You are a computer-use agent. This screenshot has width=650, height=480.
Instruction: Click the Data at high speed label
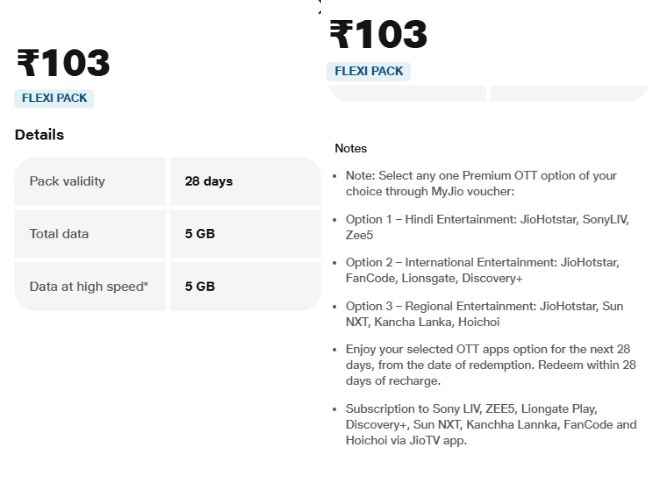(x=89, y=286)
